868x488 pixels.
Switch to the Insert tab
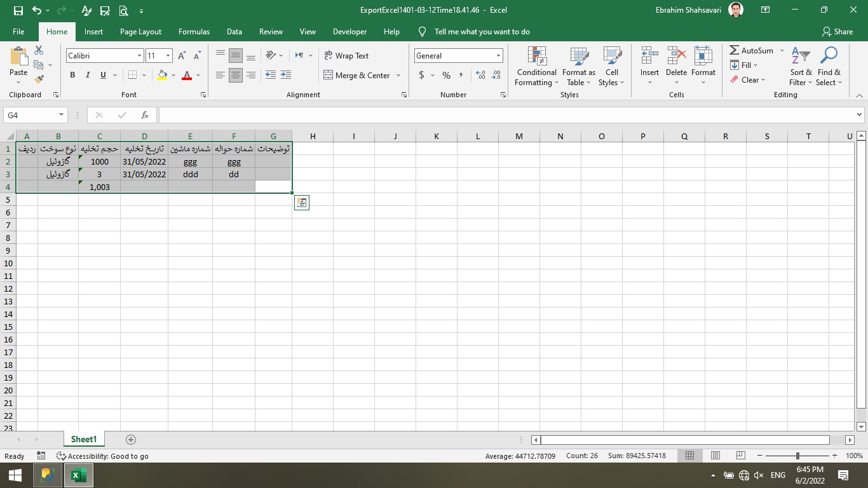click(x=93, y=32)
